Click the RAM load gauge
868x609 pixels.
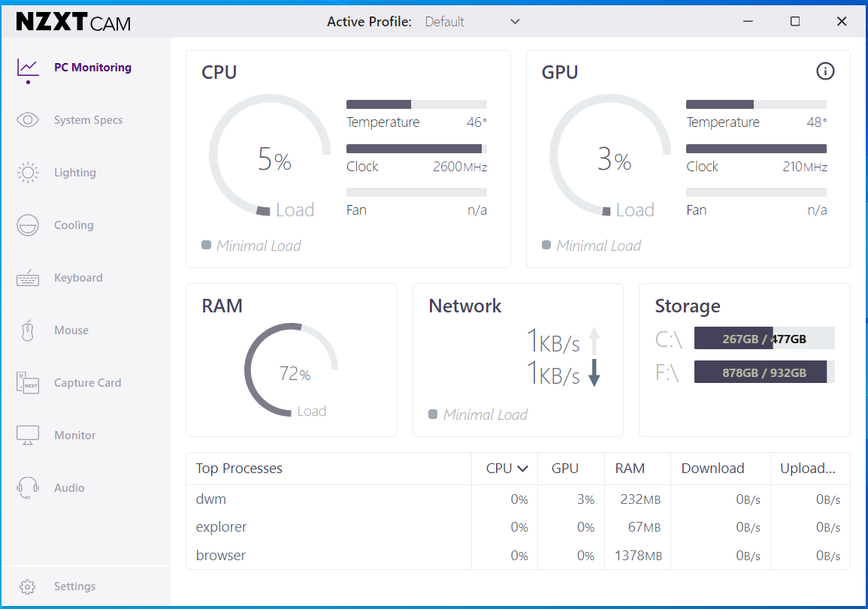coord(291,370)
